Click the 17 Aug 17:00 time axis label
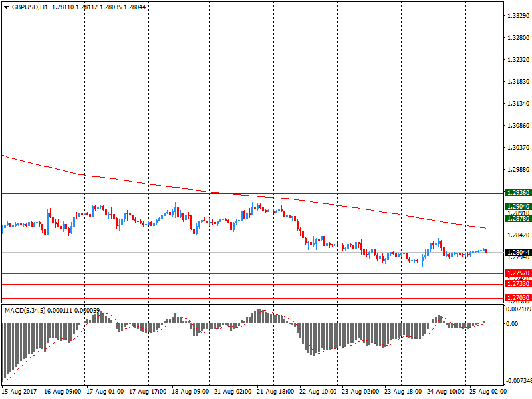The width and height of the screenshot is (532, 399). pyautogui.click(x=148, y=392)
